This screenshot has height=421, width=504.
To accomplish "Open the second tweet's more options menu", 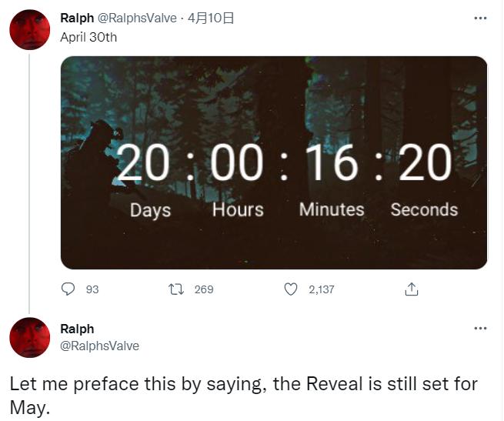I will [x=480, y=329].
